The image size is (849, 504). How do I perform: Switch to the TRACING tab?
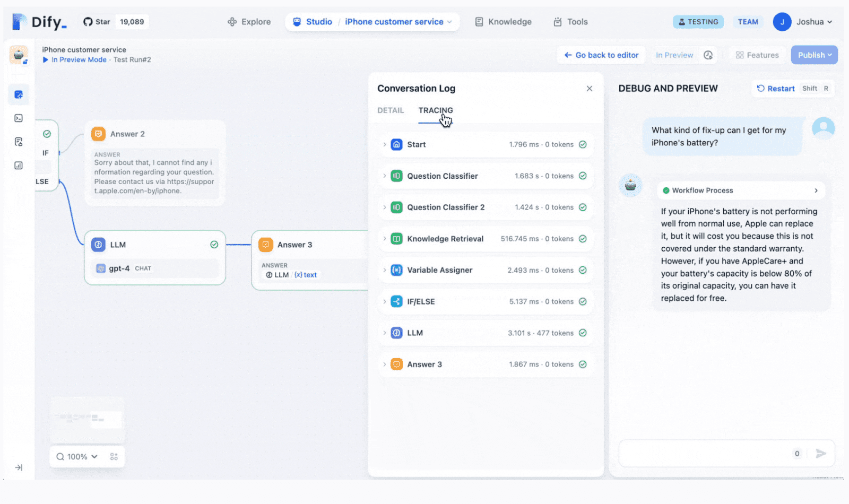pyautogui.click(x=436, y=110)
